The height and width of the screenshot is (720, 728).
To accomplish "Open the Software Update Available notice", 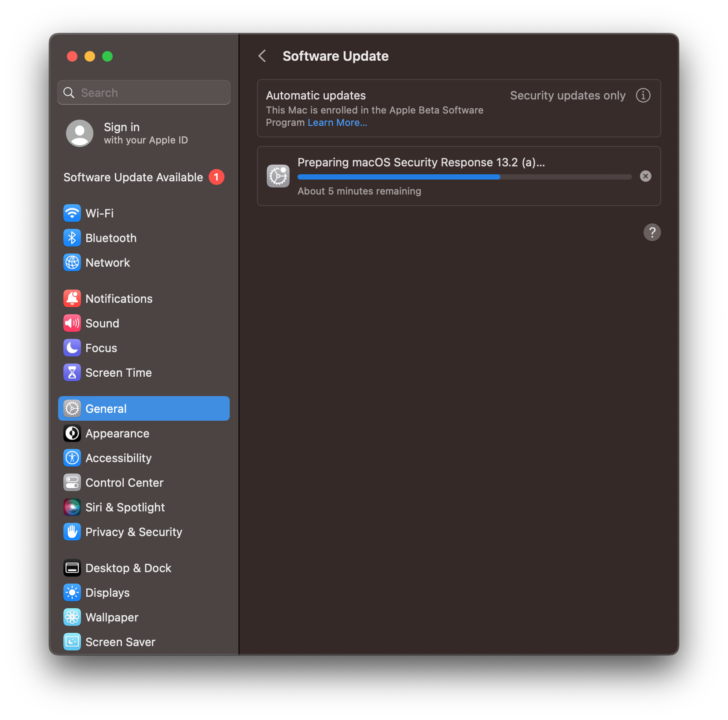I will click(x=144, y=177).
